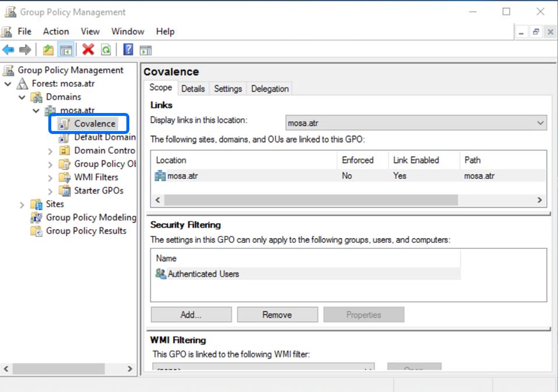Collapse the Domains node
This screenshot has width=558, height=392.
(22, 97)
